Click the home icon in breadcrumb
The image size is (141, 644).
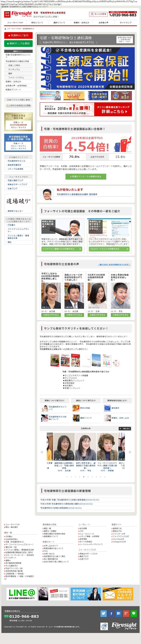pyautogui.click(x=5, y=29)
